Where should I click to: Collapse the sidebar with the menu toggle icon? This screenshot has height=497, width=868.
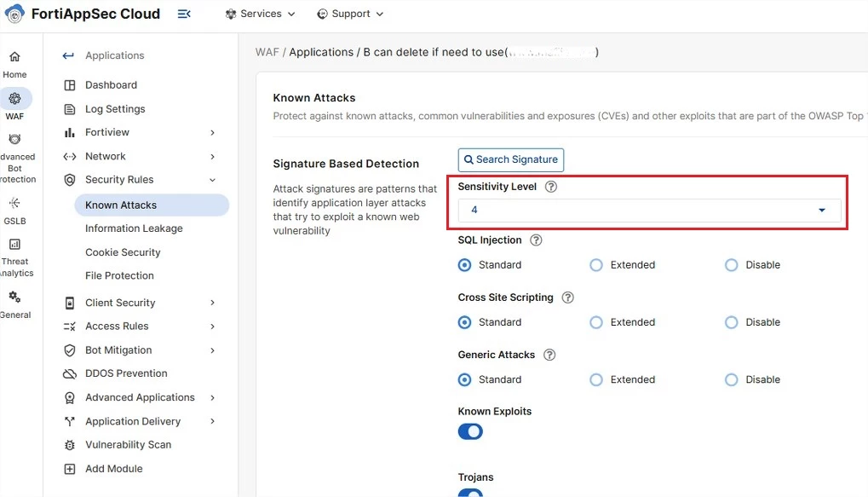[x=184, y=14]
